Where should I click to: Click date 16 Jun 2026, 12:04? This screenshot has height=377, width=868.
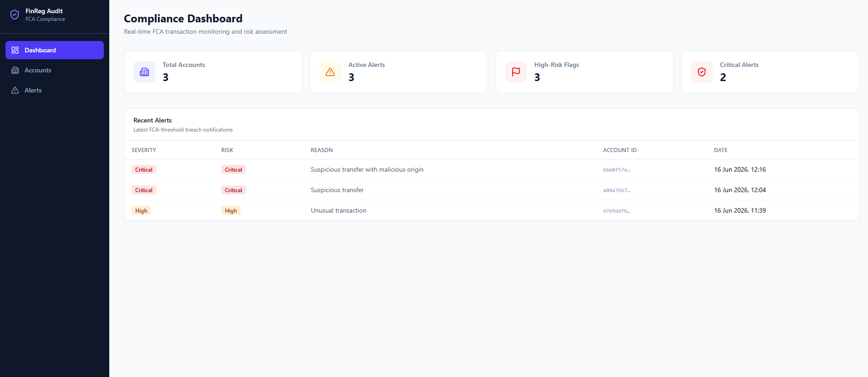[x=740, y=190]
